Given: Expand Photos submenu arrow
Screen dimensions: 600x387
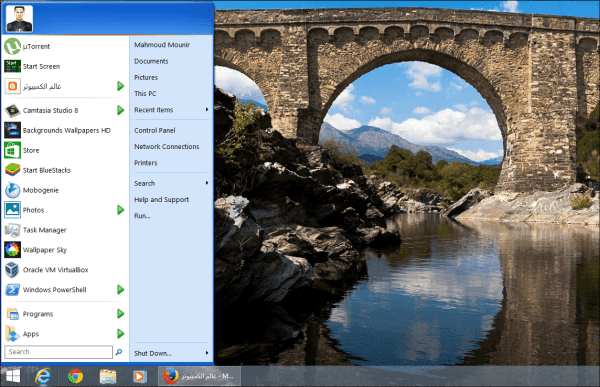Looking at the screenshot, I should [121, 210].
